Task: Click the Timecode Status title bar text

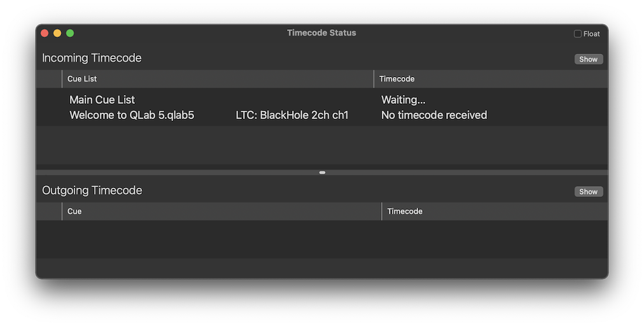Action: click(x=321, y=33)
